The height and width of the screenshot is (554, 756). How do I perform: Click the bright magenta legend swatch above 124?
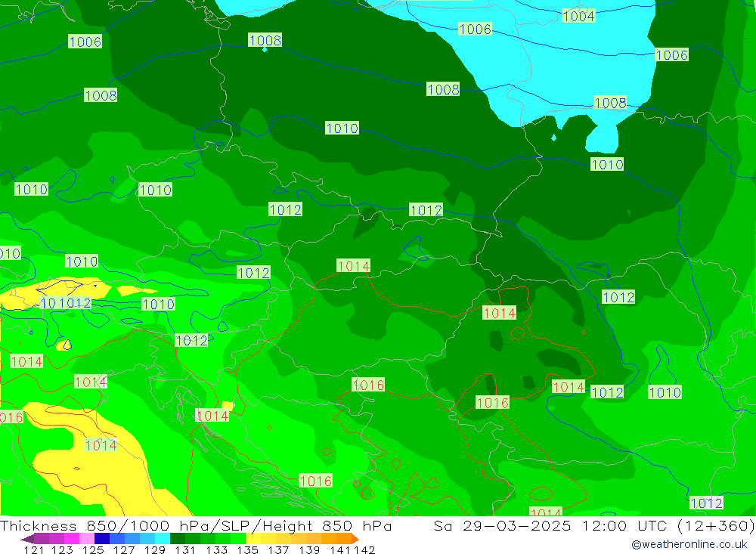pos(72,539)
